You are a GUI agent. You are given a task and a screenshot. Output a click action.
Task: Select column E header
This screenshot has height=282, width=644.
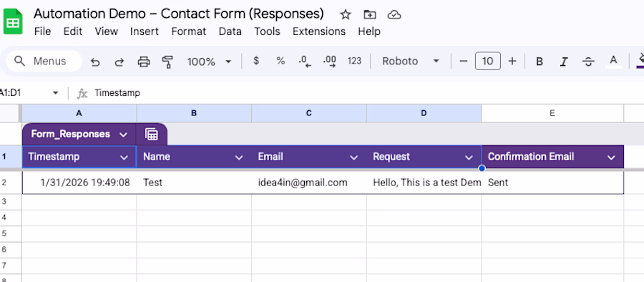click(552, 113)
